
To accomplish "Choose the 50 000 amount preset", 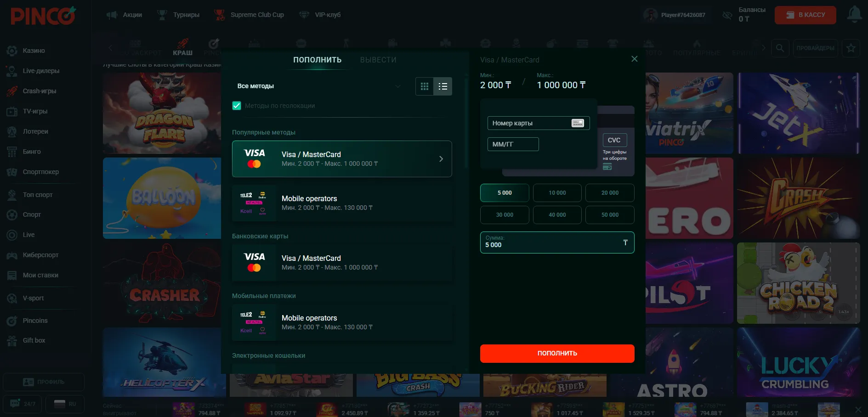I will pyautogui.click(x=610, y=215).
